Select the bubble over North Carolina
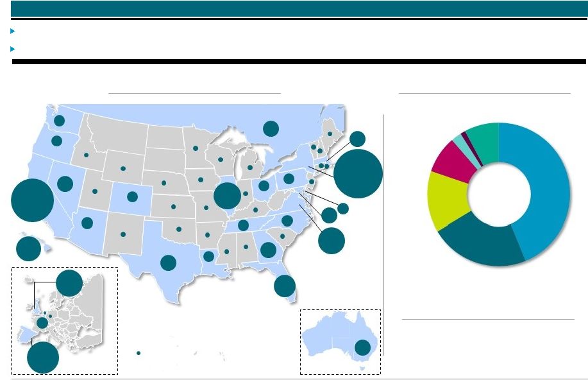This screenshot has height=380, width=588. (287, 220)
